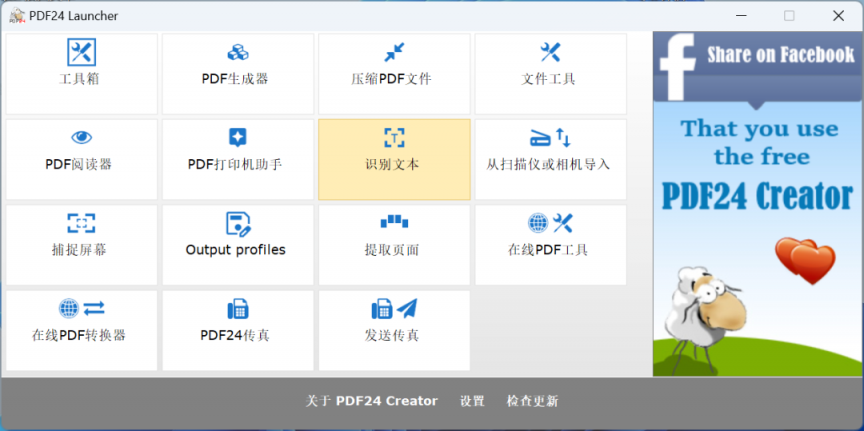This screenshot has width=864, height=431.
Task: Click 检查更新 check for updates
Action: (532, 401)
